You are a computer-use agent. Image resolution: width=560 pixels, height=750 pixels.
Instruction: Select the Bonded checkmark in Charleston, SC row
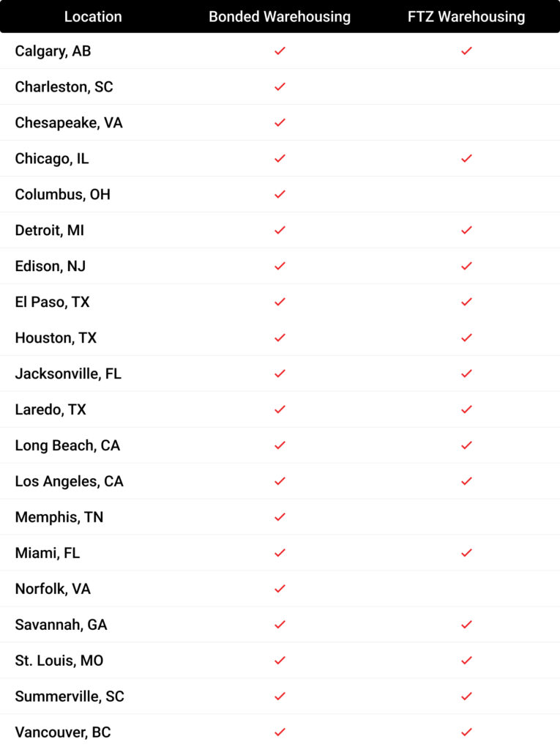click(x=280, y=86)
